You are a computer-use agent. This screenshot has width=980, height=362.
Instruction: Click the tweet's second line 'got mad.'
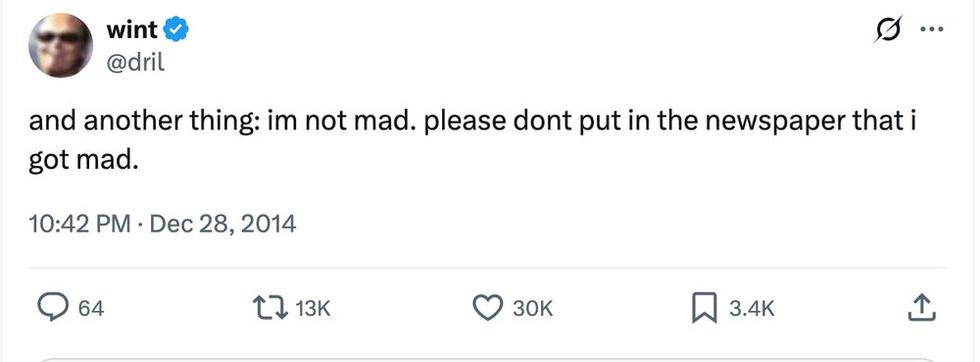click(x=82, y=161)
